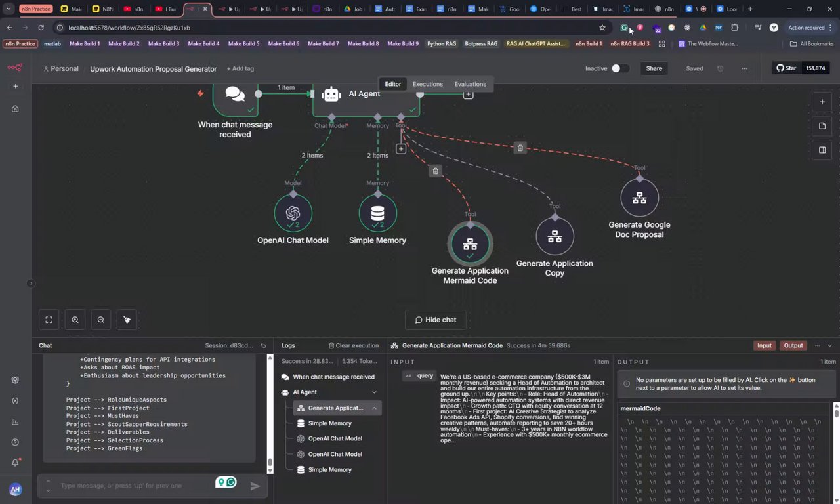Expand the left sidebar chevron
The width and height of the screenshot is (840, 504).
pyautogui.click(x=31, y=283)
